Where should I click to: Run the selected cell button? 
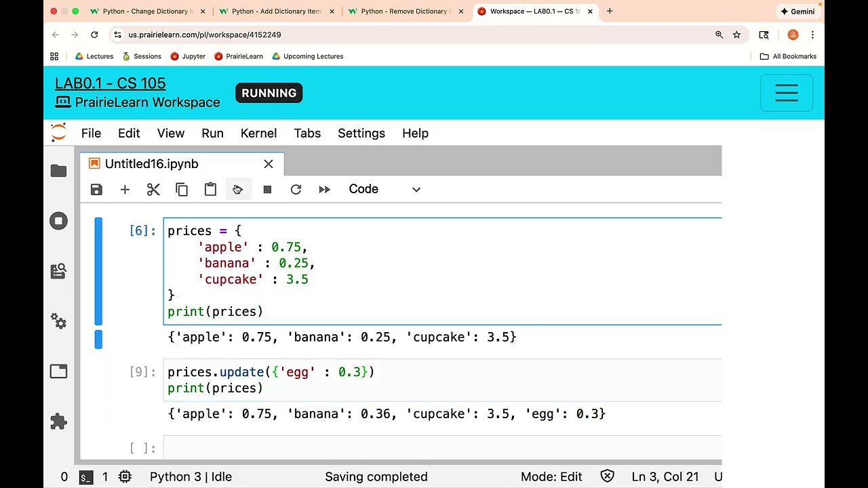point(238,190)
